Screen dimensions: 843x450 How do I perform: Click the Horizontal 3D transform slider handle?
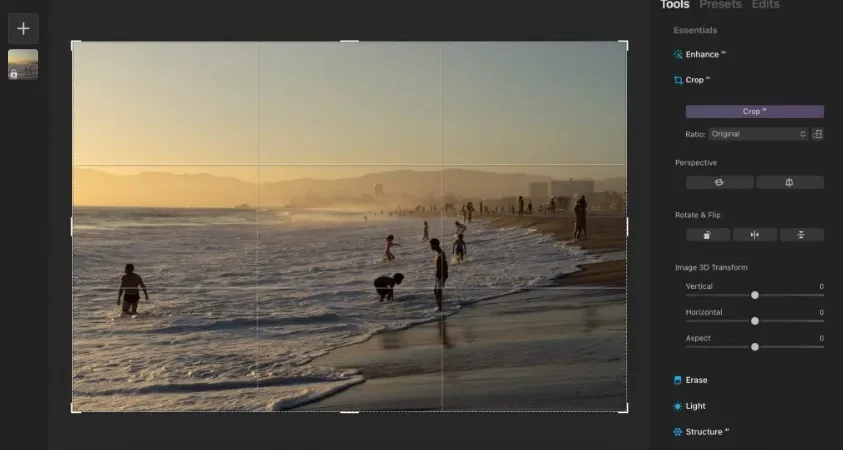point(755,321)
